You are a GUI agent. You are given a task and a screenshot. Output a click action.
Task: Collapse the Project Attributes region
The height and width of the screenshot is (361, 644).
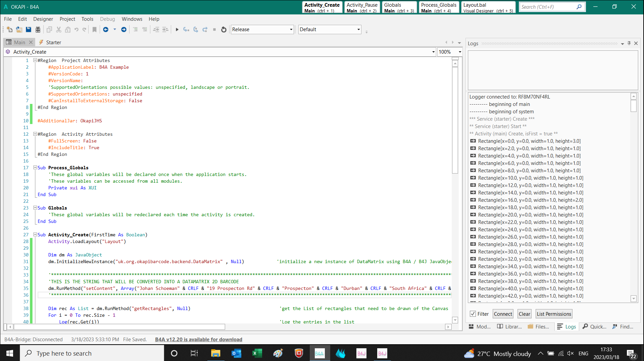pos(35,60)
